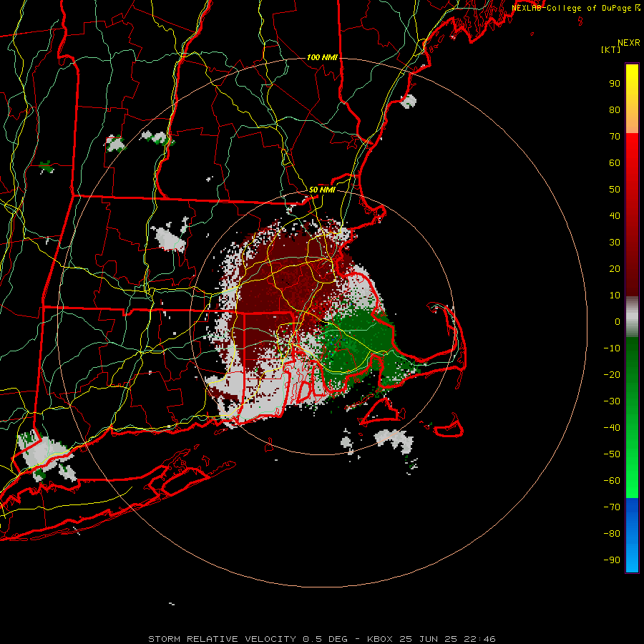644x644 pixels.
Task: Click the 80 value on velocity scale
Action: pos(615,110)
